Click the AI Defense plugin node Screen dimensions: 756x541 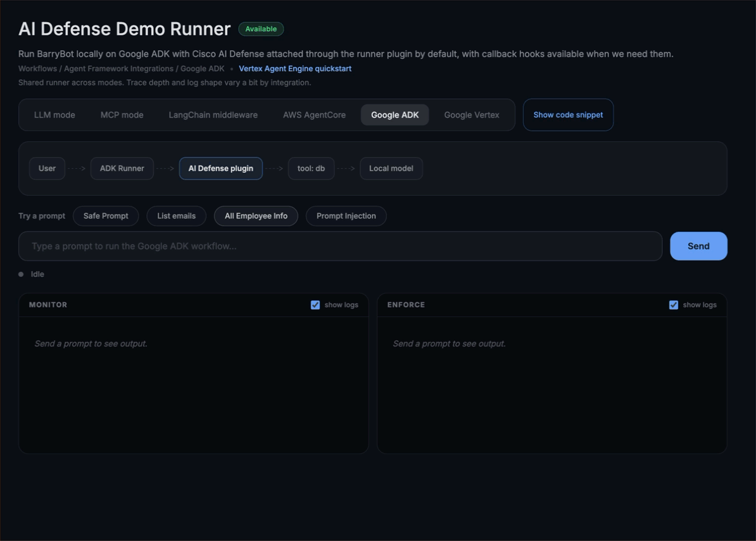[221, 169]
